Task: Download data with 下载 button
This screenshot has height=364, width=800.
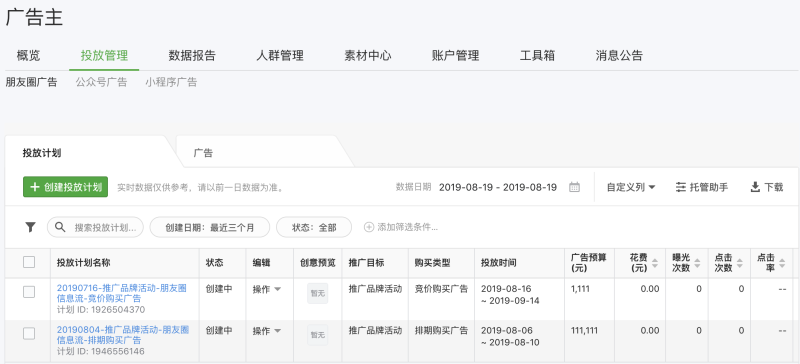Action: (767, 187)
